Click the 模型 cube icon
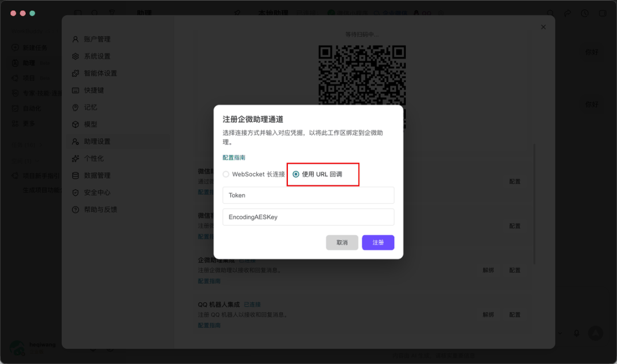 tap(75, 124)
